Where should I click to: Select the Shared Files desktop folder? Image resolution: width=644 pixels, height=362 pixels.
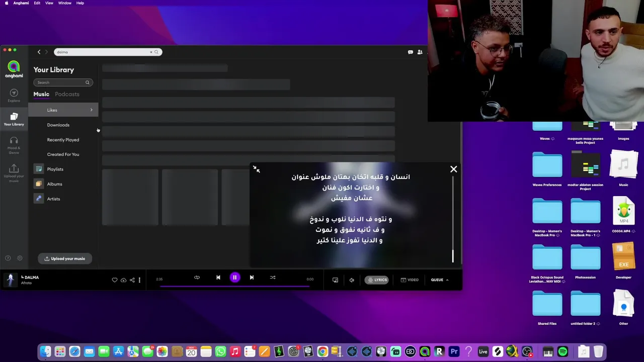[547, 308]
